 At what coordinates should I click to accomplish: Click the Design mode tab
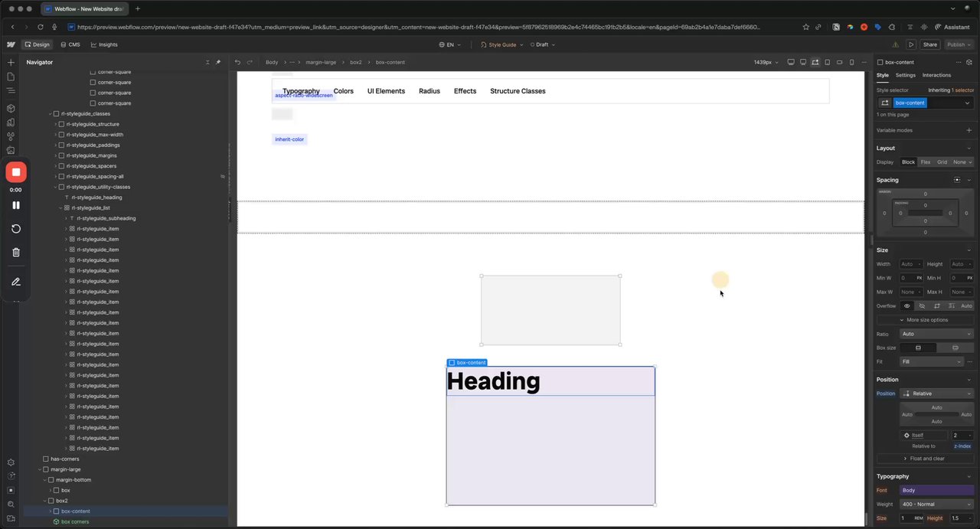37,44
